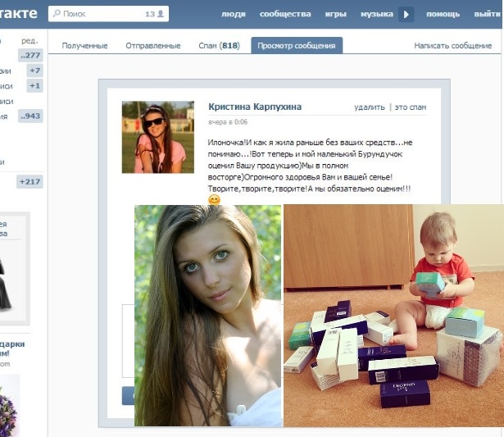Click the +1 counter badge in sidebar
Screen dimensions: 504x437
click(x=34, y=85)
